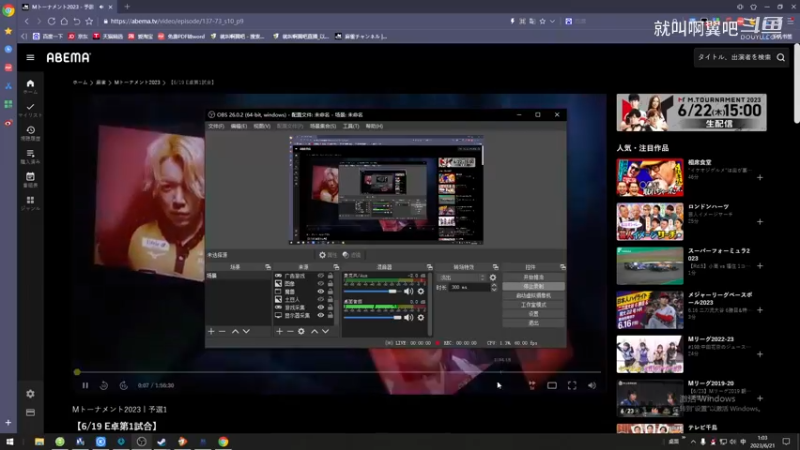Open transition properties gear beside the fade dropdown
Image resolution: width=800 pixels, height=450 pixels.
[492, 278]
